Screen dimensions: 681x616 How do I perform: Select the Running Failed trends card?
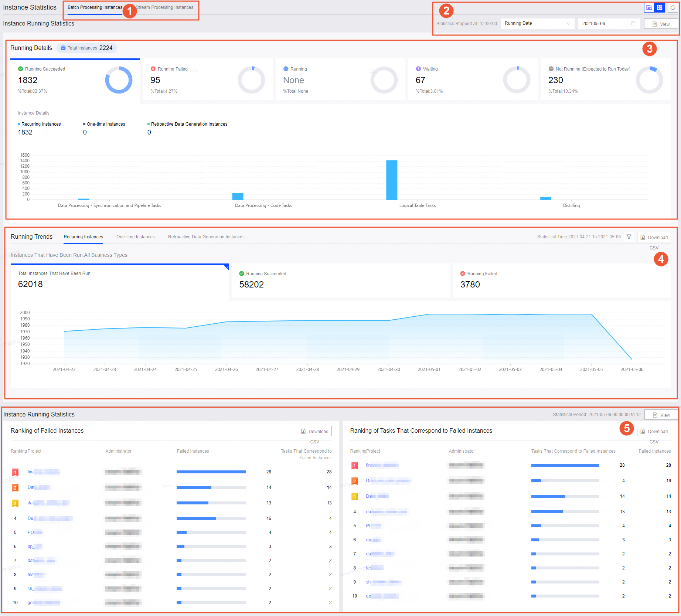click(562, 280)
